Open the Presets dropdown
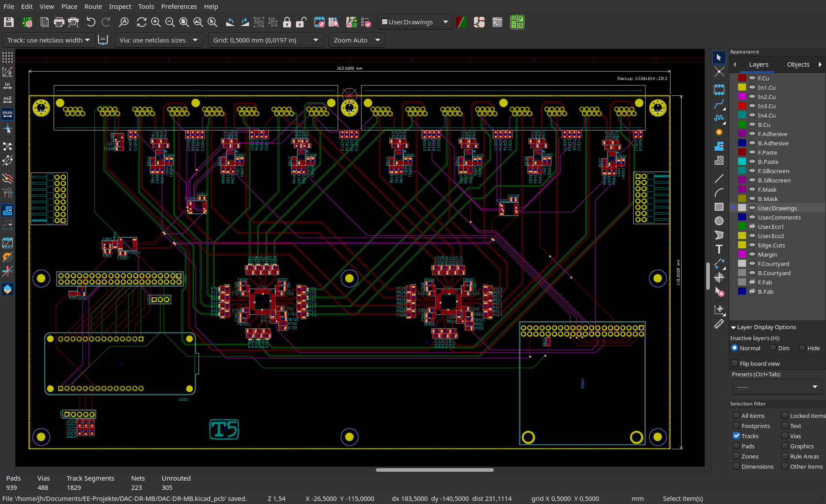Viewport: 826px width, 504px height. 777,387
